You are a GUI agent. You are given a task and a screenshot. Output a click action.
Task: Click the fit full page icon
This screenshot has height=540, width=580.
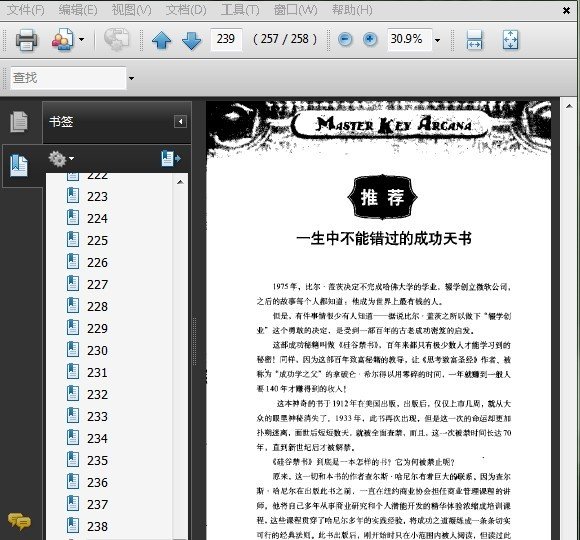tap(510, 40)
